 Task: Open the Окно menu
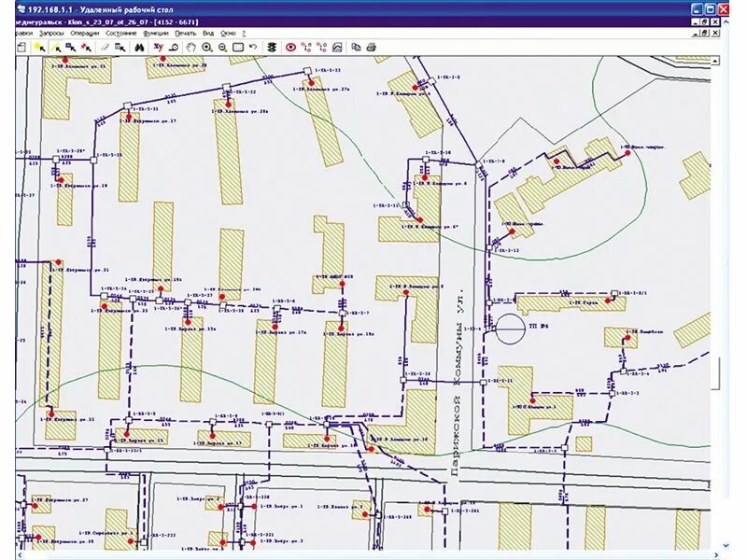pyautogui.click(x=228, y=34)
